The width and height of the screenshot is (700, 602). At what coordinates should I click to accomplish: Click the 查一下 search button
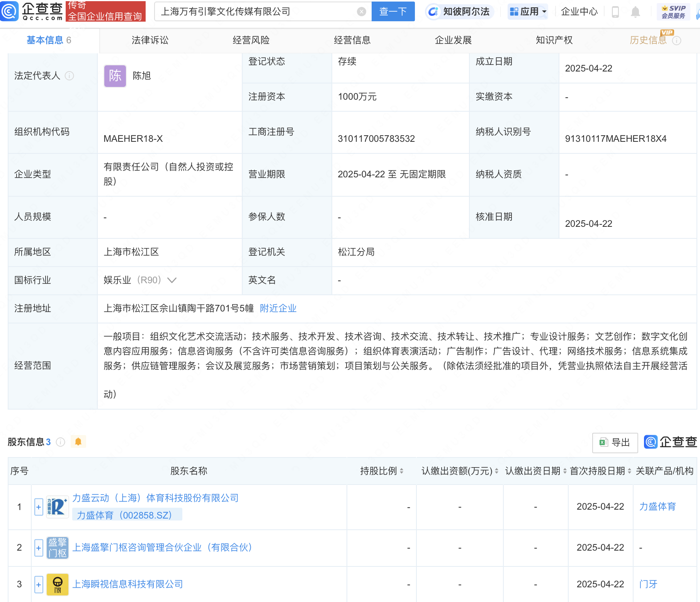coord(393,12)
